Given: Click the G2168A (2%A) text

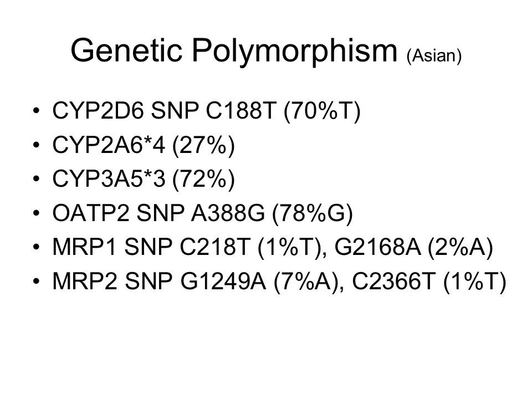Looking at the screenshot, I should [x=413, y=247].
